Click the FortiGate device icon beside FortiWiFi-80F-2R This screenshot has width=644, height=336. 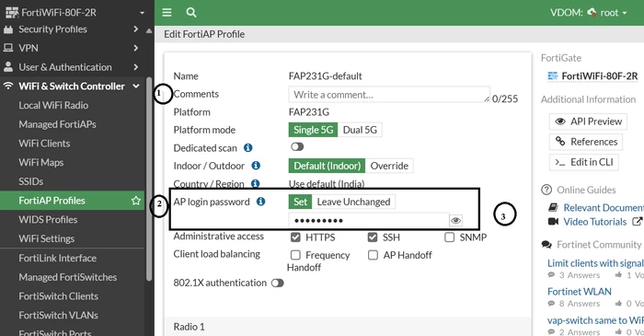553,76
